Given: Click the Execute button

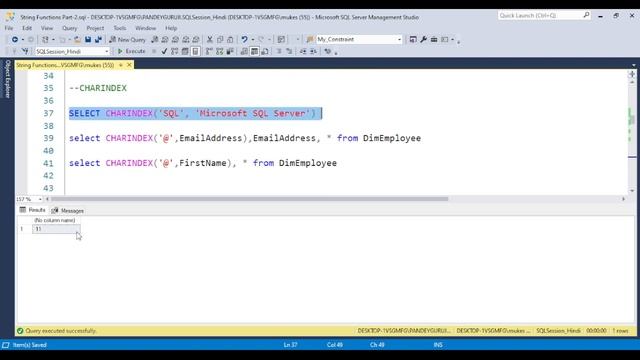Looking at the screenshot, I should [x=131, y=51].
